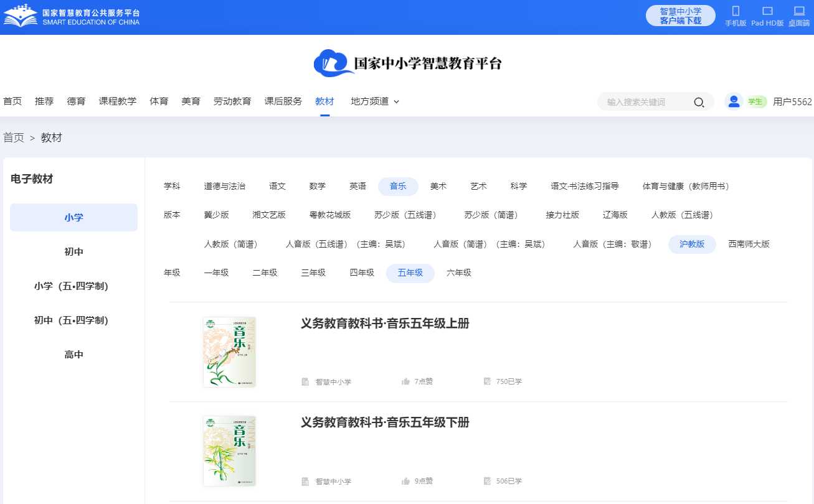Select the 人教版（简谱） edition

coord(233,244)
